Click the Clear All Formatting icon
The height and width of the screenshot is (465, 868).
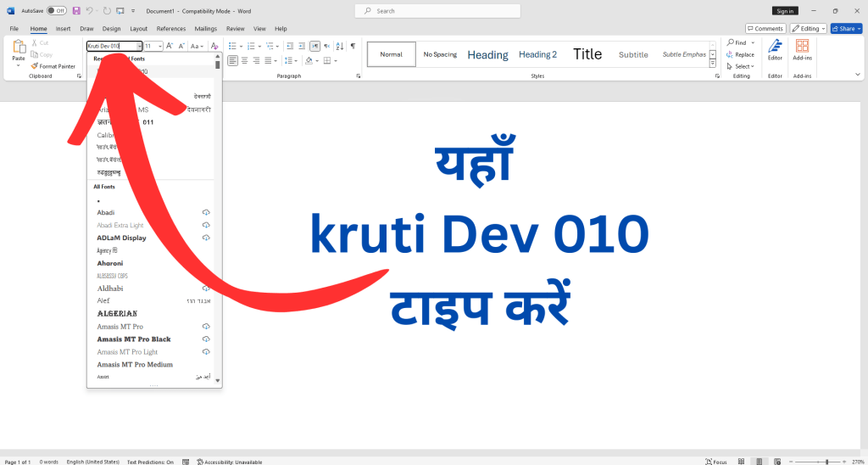point(214,46)
